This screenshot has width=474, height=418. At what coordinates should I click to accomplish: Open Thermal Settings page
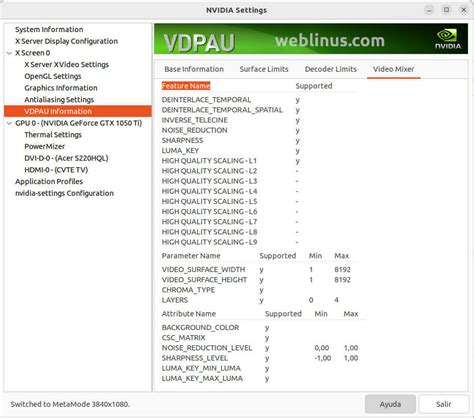[x=53, y=135]
